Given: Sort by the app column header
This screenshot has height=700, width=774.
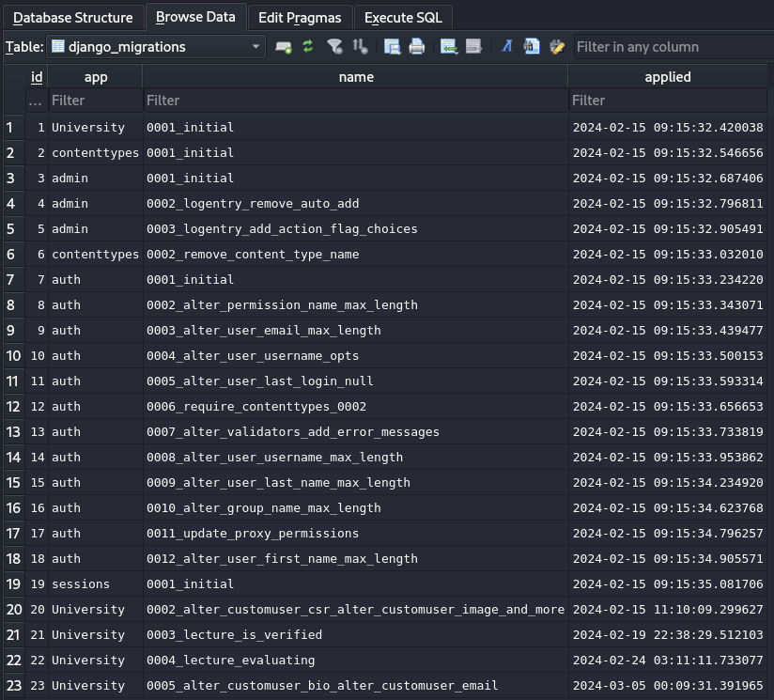Looking at the screenshot, I should (96, 77).
